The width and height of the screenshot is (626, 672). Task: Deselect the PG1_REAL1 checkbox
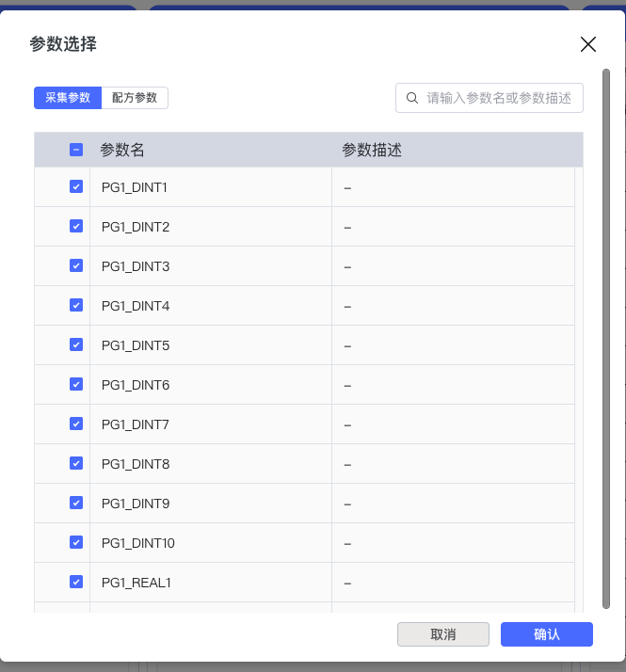coord(76,583)
